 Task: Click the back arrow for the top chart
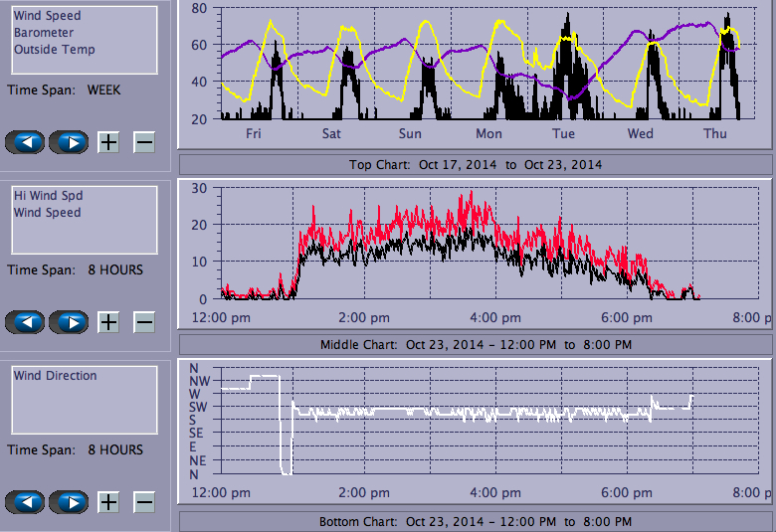tap(27, 142)
